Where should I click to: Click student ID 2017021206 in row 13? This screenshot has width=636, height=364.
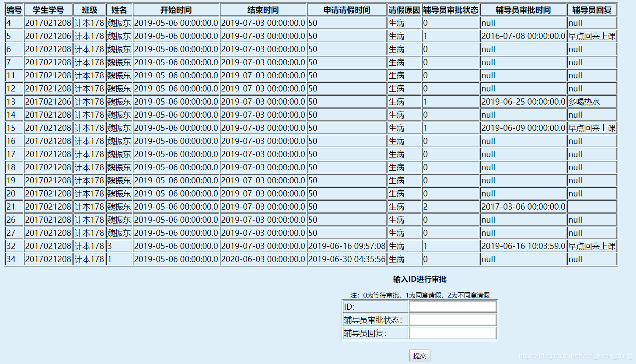[48, 101]
